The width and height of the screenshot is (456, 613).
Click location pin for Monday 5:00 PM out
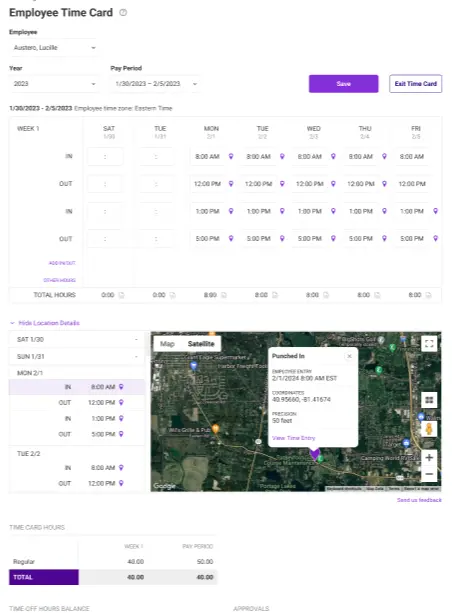pos(231,238)
